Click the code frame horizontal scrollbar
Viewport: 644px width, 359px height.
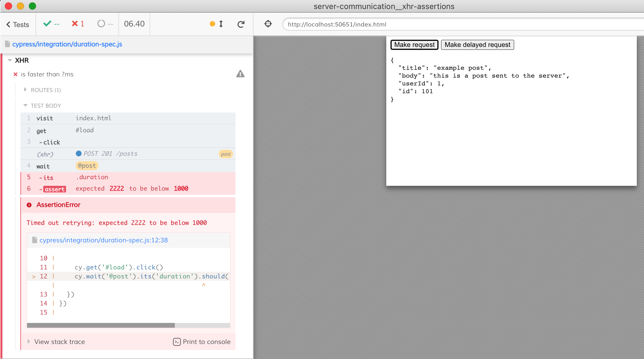101,325
